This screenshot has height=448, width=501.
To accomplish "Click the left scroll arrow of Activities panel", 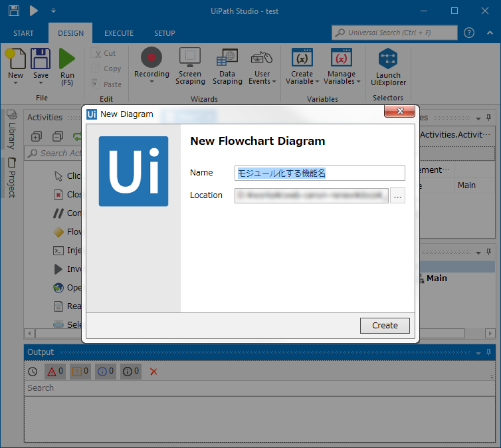I will click(x=29, y=334).
